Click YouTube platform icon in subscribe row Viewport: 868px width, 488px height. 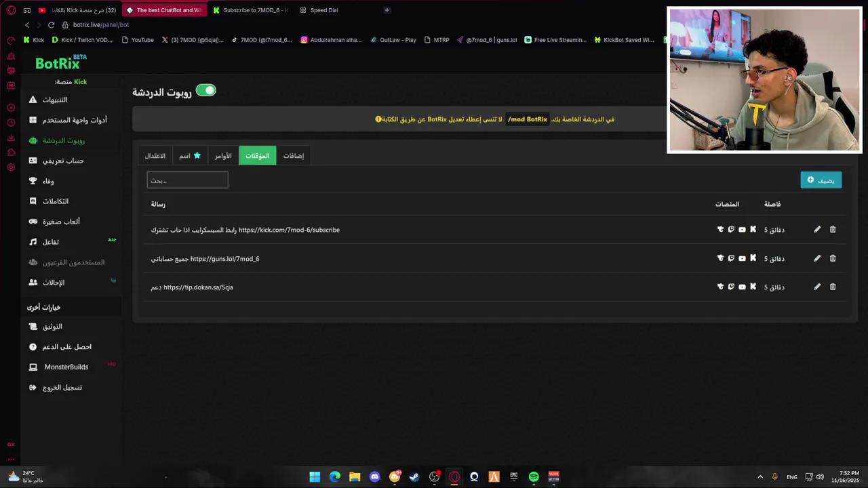tap(742, 230)
